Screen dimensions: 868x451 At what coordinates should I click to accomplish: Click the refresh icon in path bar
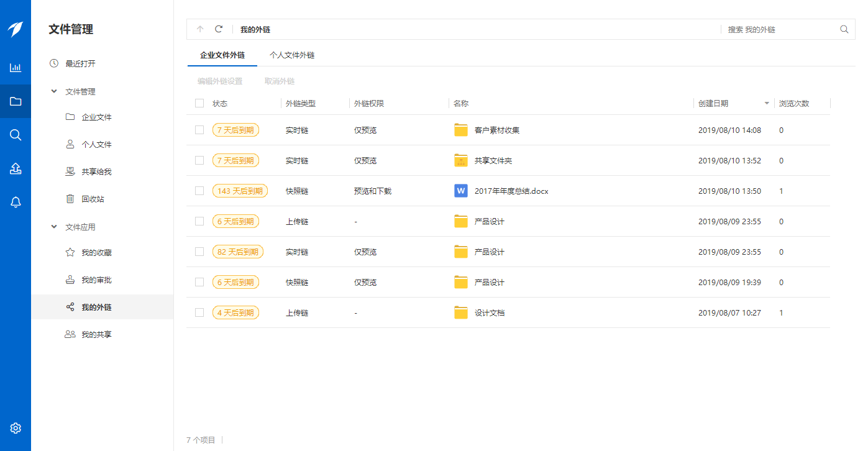click(x=219, y=29)
